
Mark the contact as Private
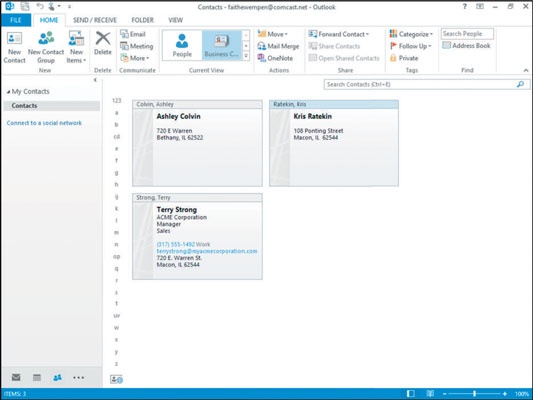click(404, 58)
